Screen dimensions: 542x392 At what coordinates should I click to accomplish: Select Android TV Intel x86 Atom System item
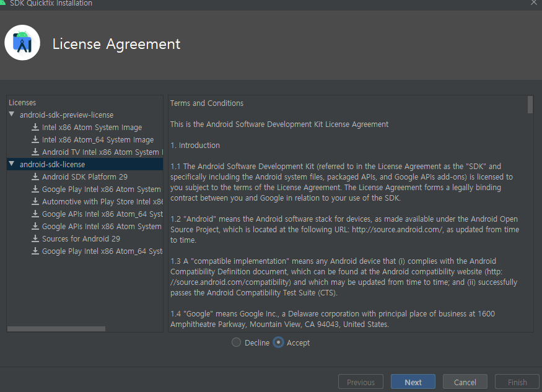(102, 152)
